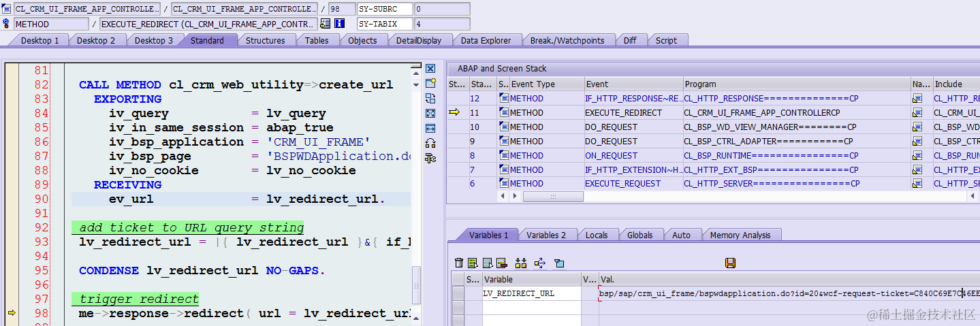Click red delete-row icon in variables toolbar
The height and width of the screenshot is (326, 980).
pyautogui.click(x=502, y=263)
